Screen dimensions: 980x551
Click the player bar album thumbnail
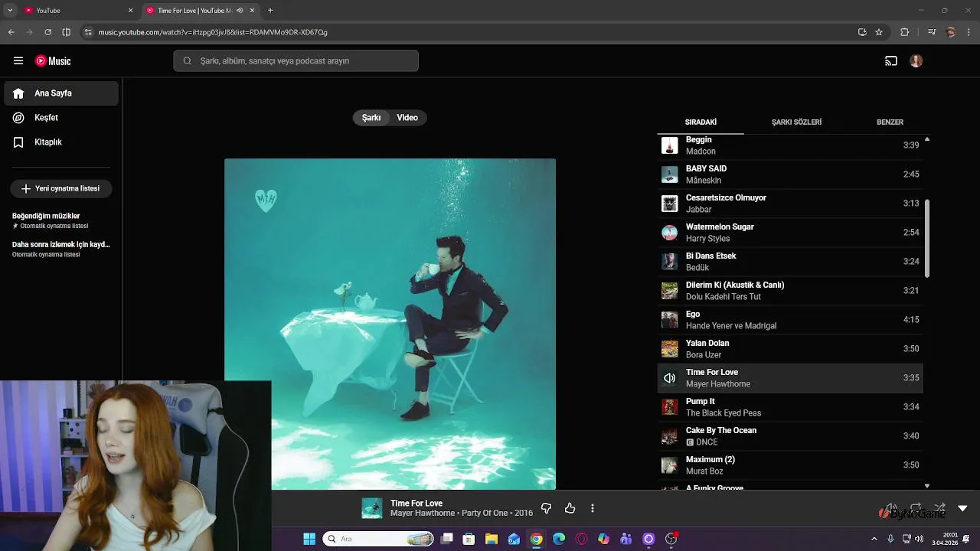tap(372, 508)
